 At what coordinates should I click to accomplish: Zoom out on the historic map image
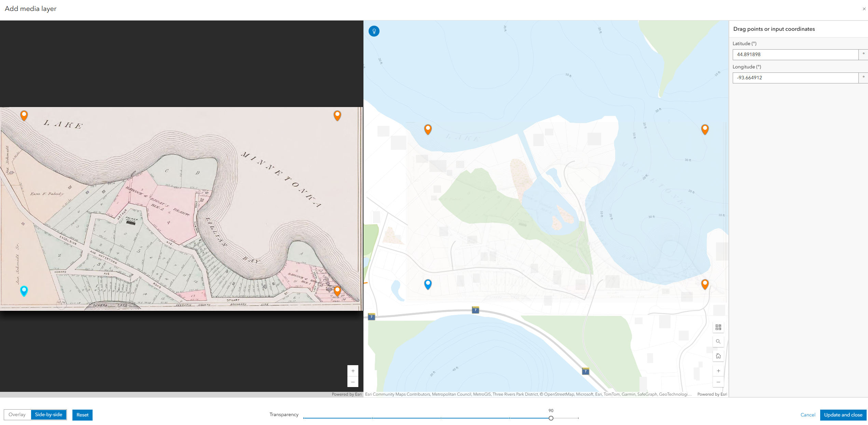pyautogui.click(x=353, y=382)
